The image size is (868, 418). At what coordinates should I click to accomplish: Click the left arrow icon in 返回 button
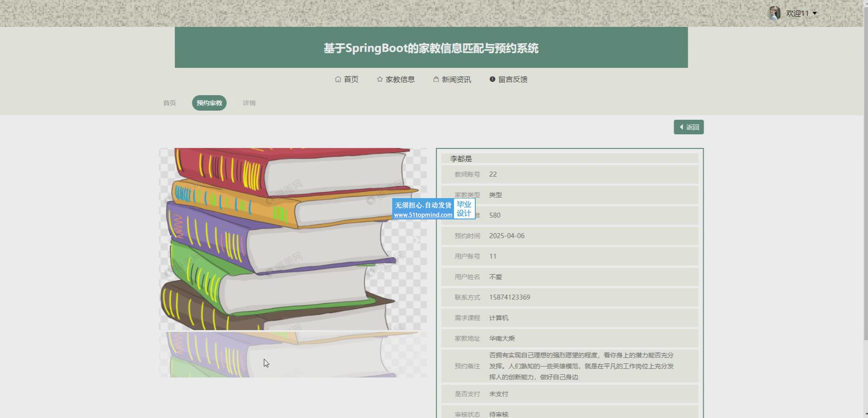pyautogui.click(x=681, y=127)
